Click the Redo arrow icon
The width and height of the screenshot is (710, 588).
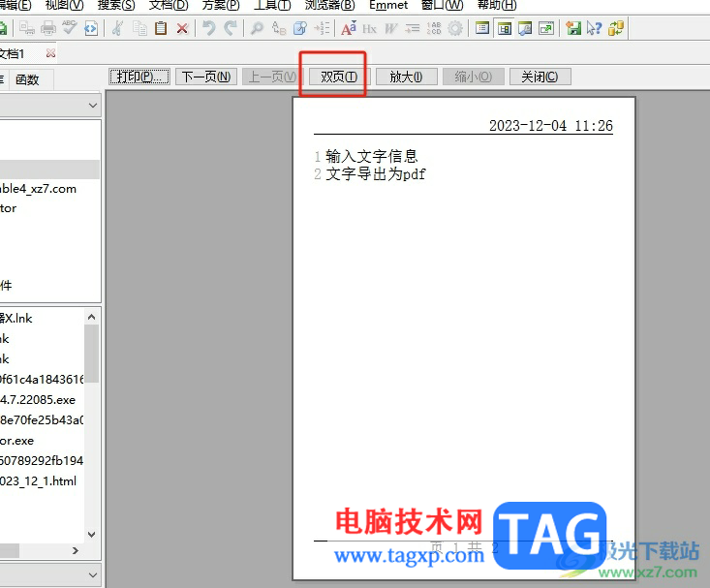pos(231,28)
